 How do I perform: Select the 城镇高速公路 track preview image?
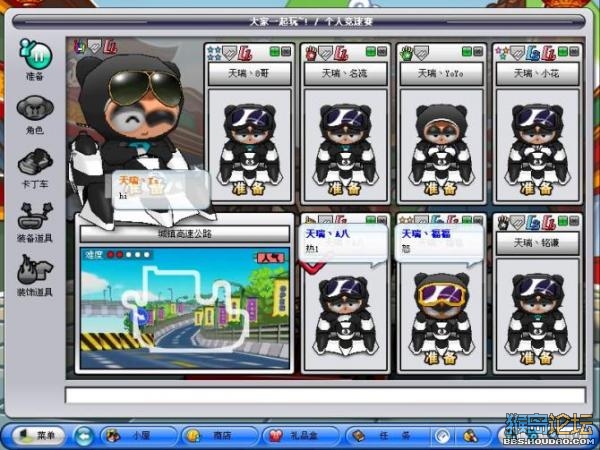185,308
